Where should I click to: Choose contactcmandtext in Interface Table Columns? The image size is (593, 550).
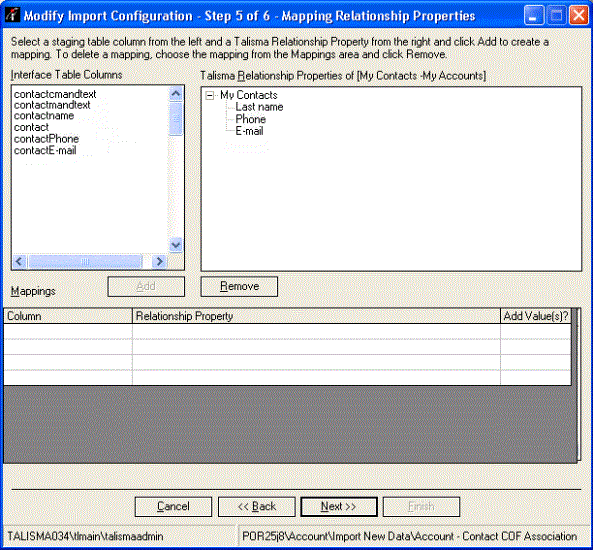click(55, 94)
